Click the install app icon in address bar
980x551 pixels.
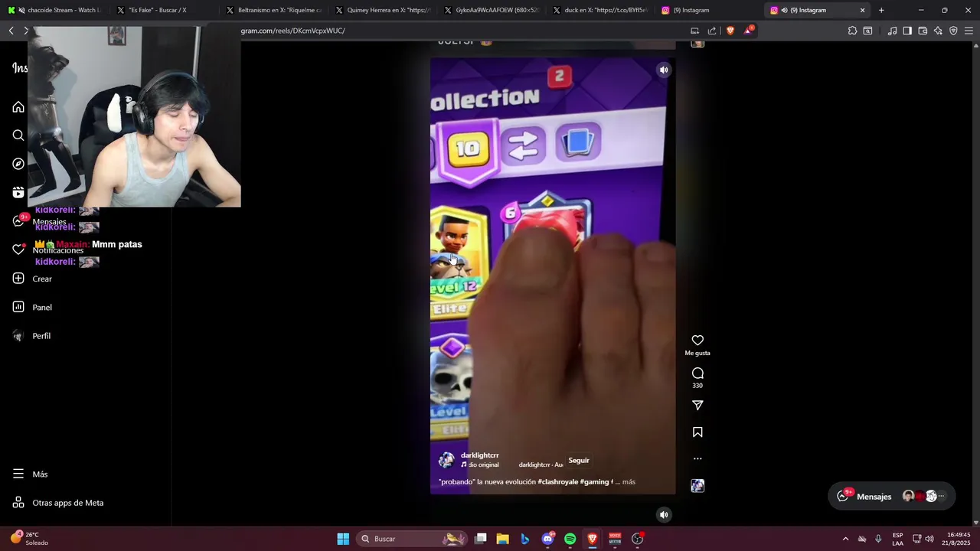tap(694, 31)
